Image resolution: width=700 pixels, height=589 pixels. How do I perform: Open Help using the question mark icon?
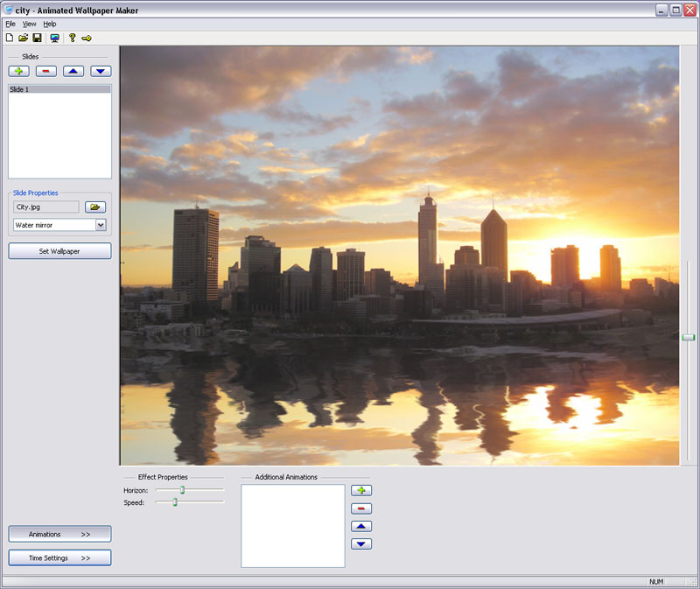pyautogui.click(x=72, y=38)
